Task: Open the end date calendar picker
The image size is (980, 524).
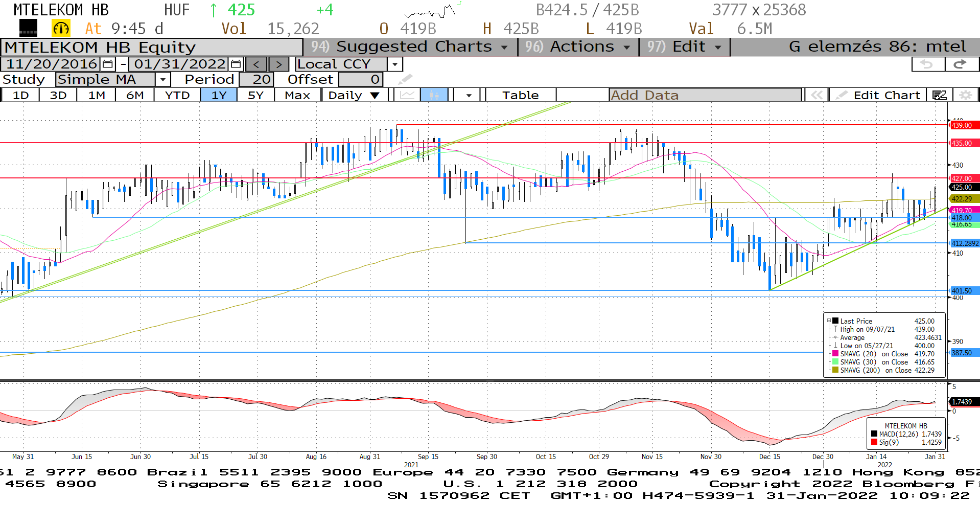Action: point(236,64)
